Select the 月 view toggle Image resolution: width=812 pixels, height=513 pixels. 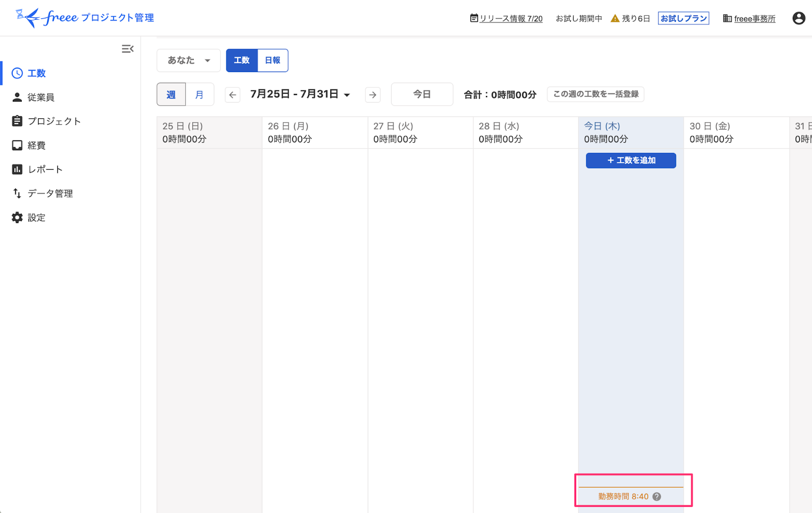[199, 94]
